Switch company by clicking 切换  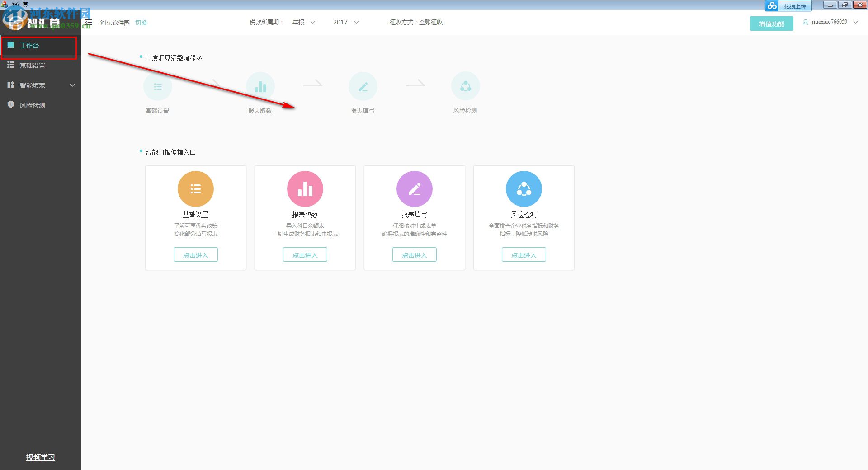point(141,22)
